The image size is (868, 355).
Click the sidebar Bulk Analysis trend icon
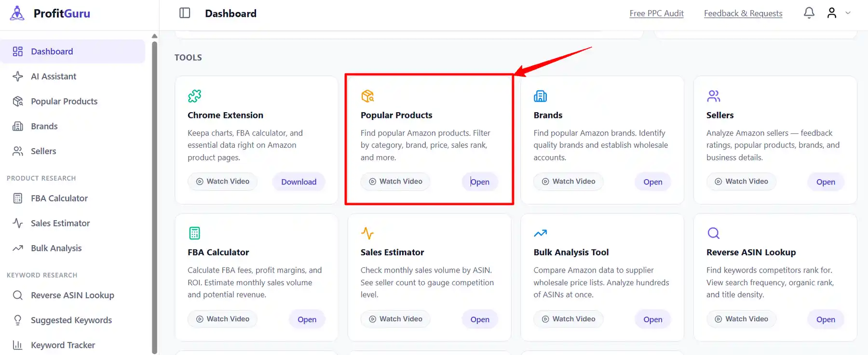point(18,248)
